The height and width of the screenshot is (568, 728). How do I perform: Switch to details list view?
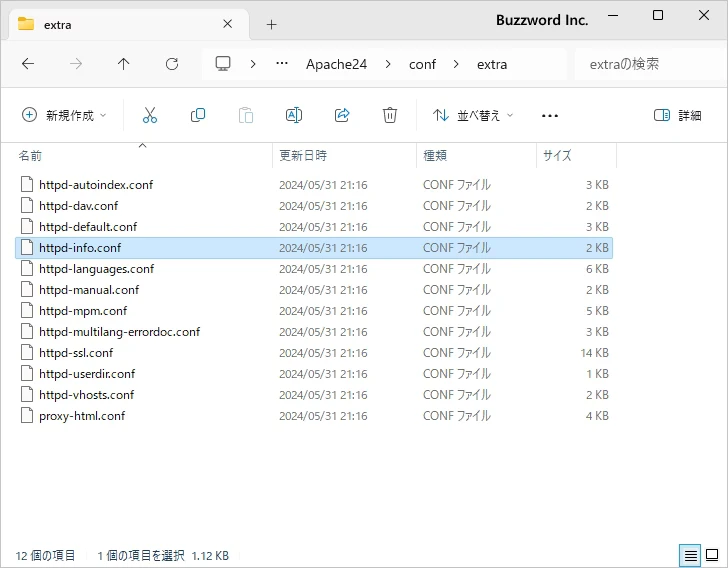point(690,555)
